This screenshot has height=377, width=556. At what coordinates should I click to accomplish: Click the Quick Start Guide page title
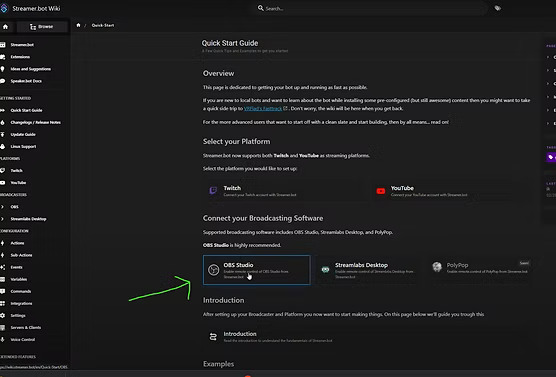230,43
